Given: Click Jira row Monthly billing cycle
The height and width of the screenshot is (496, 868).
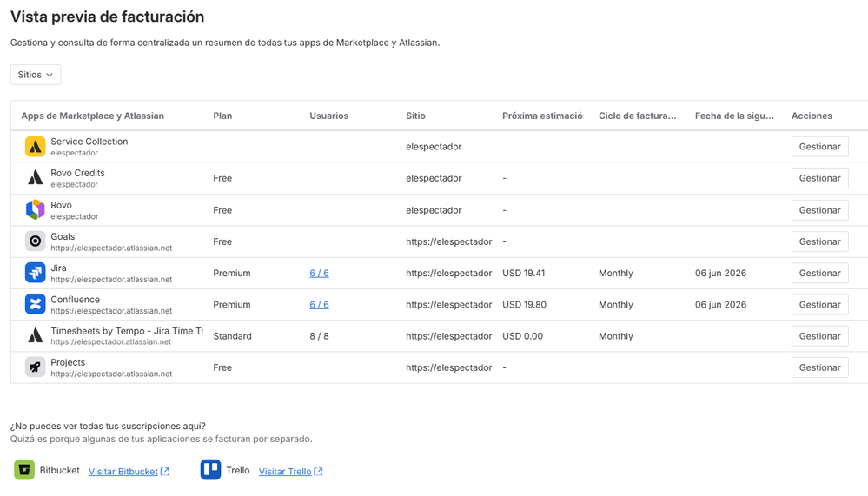Looking at the screenshot, I should click(615, 274).
